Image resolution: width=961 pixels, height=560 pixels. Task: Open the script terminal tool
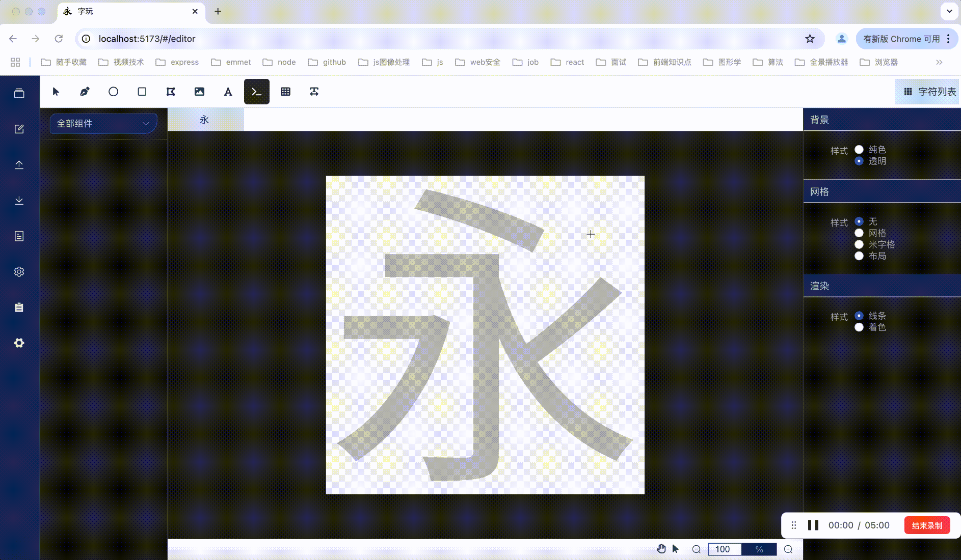click(257, 92)
